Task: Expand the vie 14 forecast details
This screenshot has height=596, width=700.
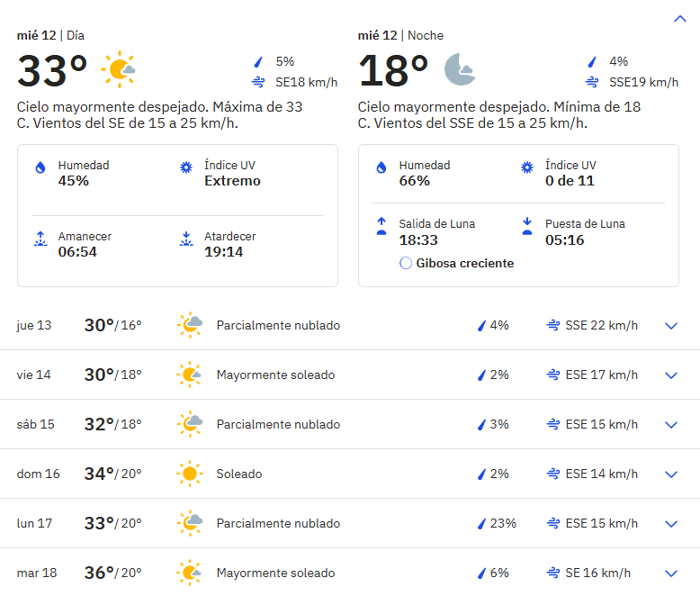Action: (670, 375)
